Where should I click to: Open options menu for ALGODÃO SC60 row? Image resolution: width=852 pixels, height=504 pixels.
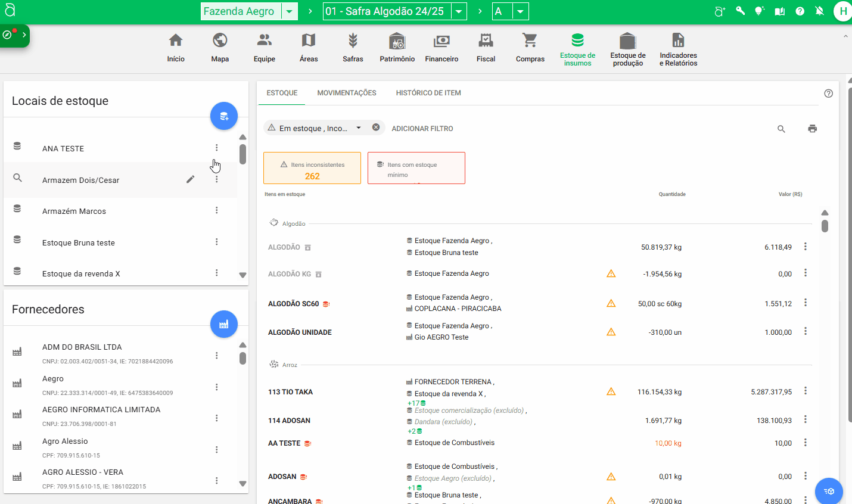click(805, 303)
